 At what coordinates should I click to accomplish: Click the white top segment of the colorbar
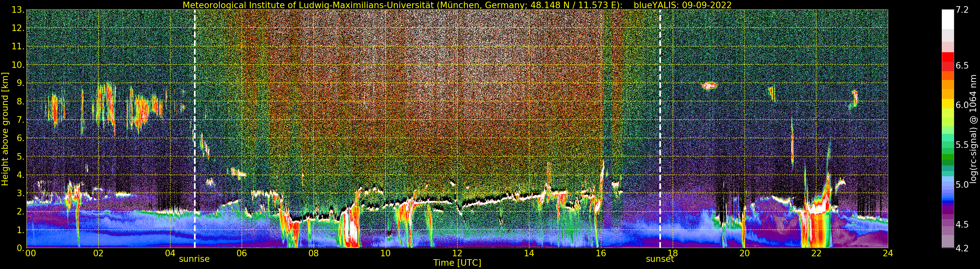point(948,19)
